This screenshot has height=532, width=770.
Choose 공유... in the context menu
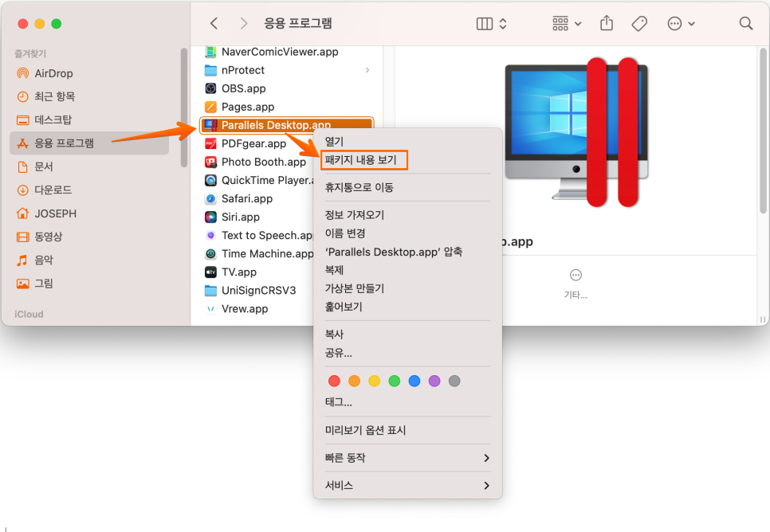tap(407, 353)
